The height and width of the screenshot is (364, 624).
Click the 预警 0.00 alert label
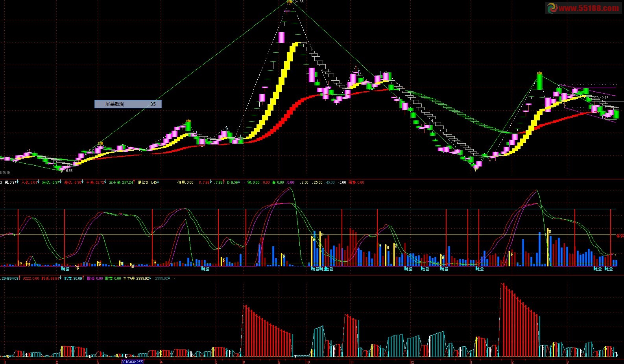pos(356,183)
